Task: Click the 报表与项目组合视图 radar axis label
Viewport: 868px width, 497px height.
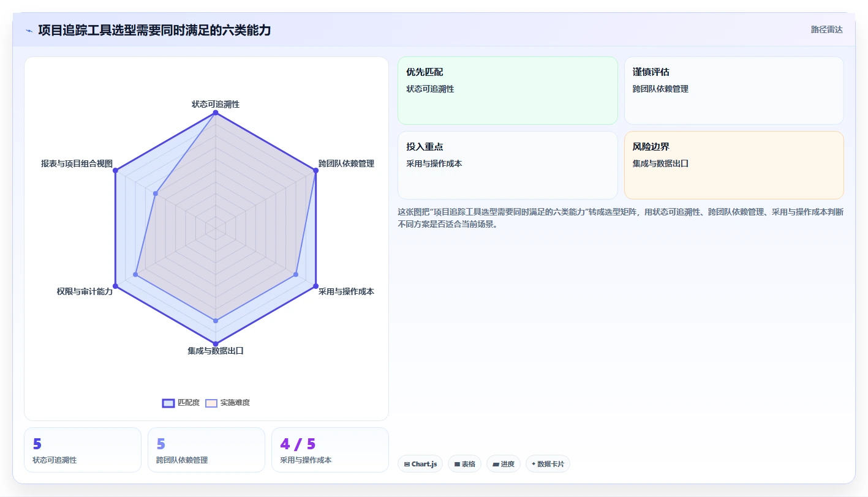Action: (77, 163)
